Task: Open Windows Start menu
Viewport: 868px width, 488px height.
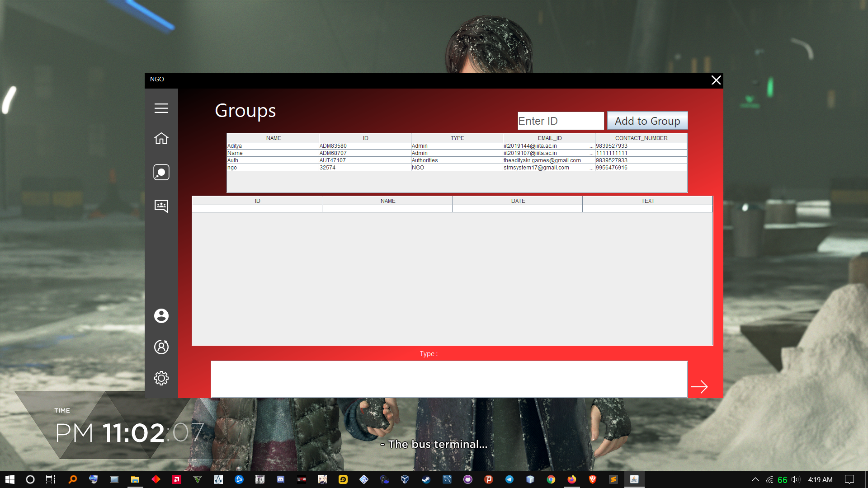Action: point(10,479)
